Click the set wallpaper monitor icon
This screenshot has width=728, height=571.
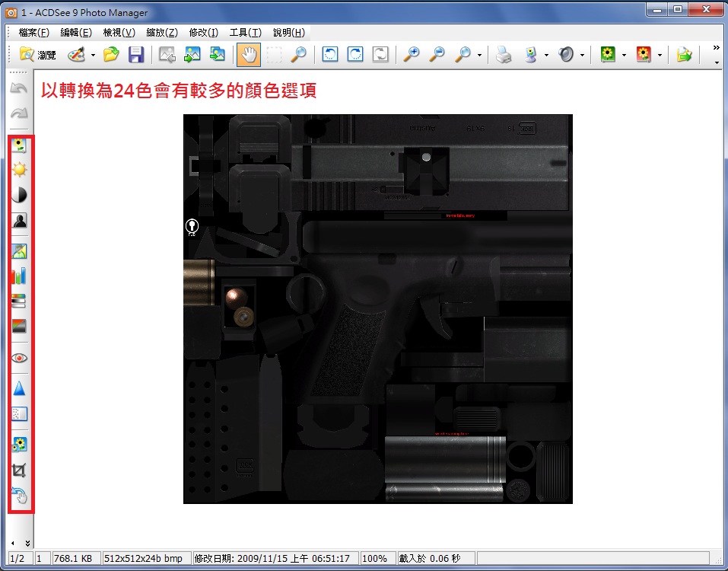(530, 55)
